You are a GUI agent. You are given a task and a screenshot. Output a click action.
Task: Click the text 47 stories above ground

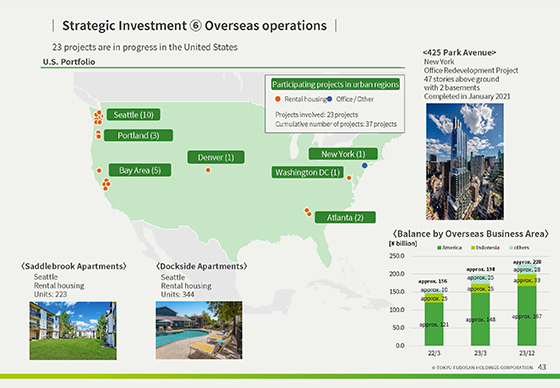click(461, 79)
